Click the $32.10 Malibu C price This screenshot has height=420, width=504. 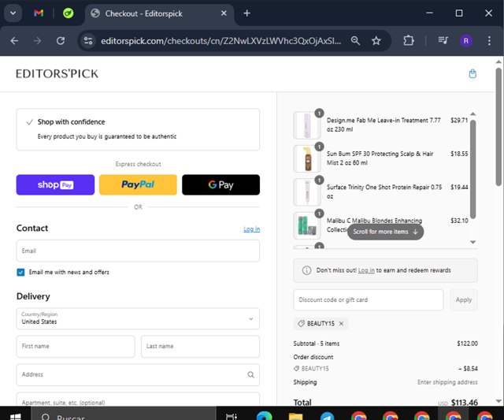[459, 221]
